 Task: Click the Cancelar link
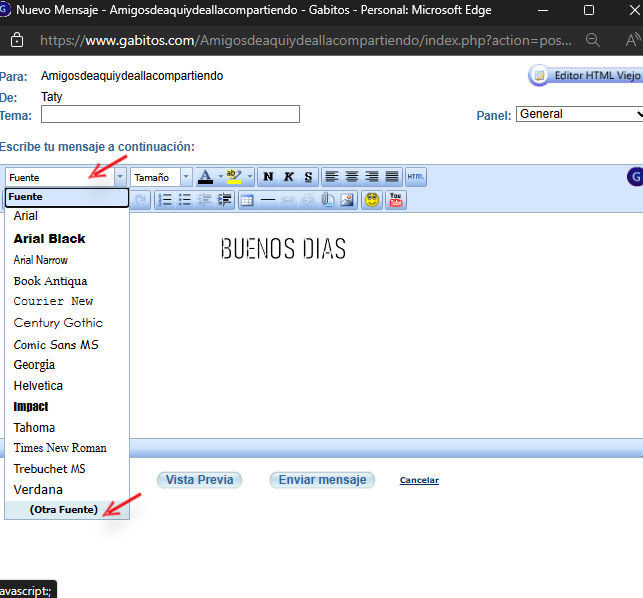pos(419,481)
